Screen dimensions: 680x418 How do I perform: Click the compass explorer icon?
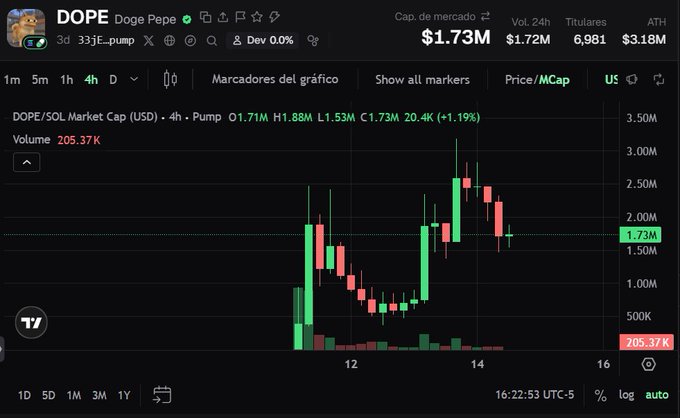(190, 40)
